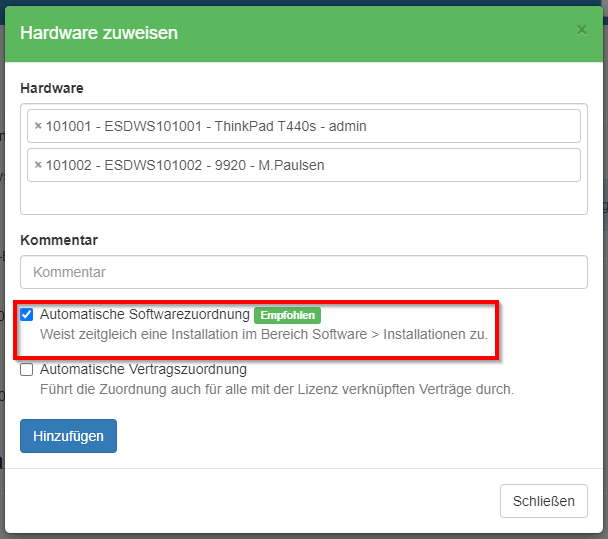Image resolution: width=608 pixels, height=539 pixels.
Task: Click the description mentioning Software > Installationen
Action: 264,334
